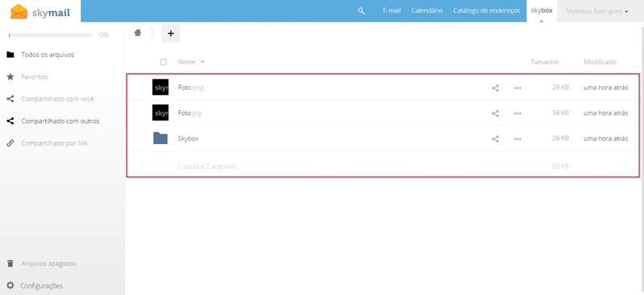This screenshot has height=295, width=644.
Task: Click the storage usage progress bar
Action: point(50,35)
